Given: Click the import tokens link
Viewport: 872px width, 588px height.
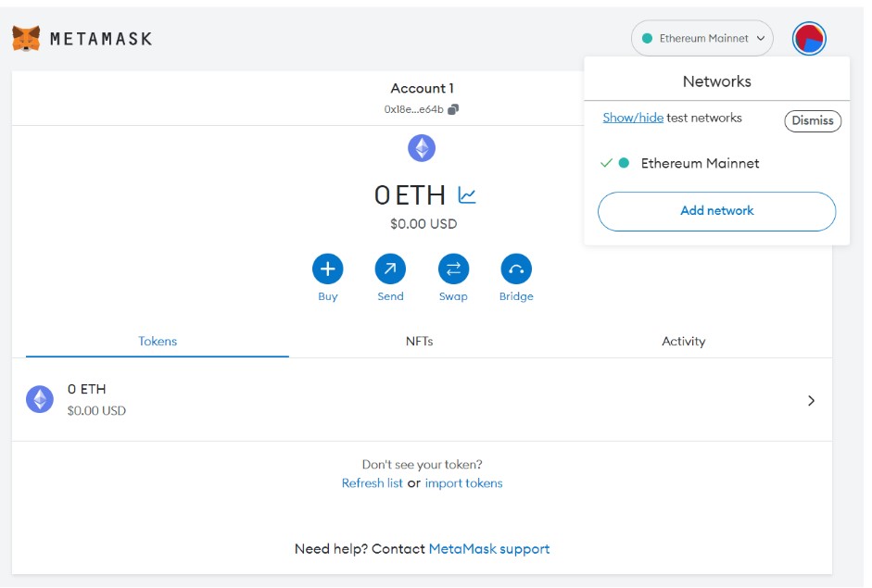Looking at the screenshot, I should click(x=464, y=483).
